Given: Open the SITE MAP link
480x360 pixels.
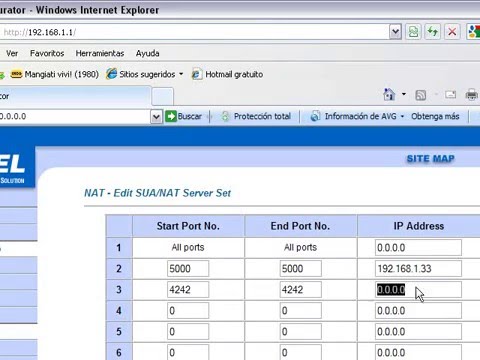Looking at the screenshot, I should pyautogui.click(x=430, y=159).
